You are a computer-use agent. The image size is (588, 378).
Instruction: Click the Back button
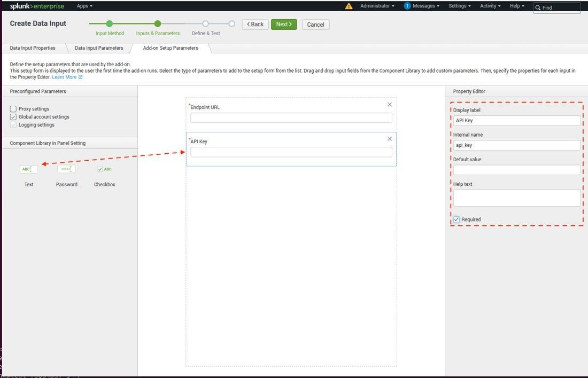[x=256, y=25]
